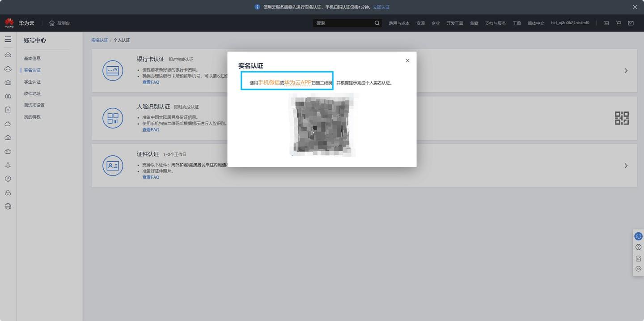
Task: Click the cloud-with-dots icon in the left sidebar
Action: pos(8,68)
